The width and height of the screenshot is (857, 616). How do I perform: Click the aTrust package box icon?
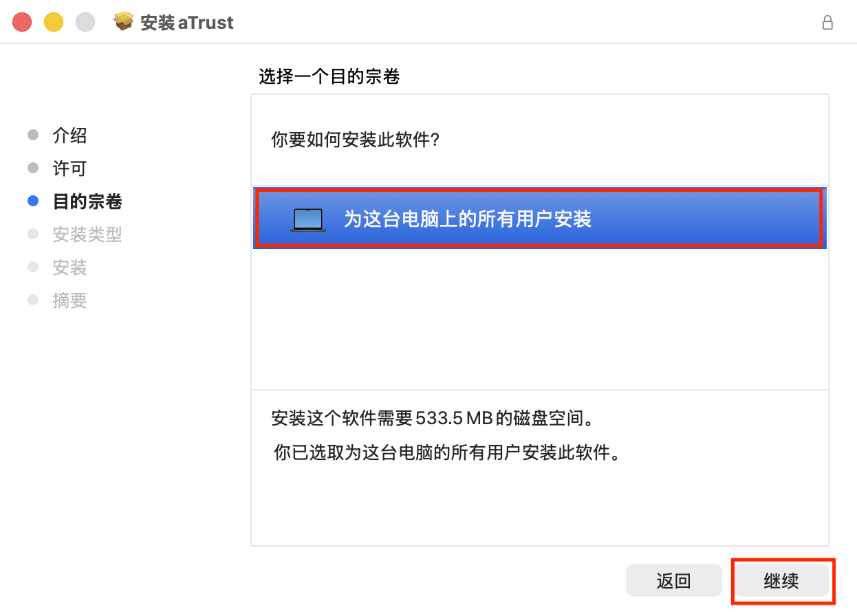124,22
